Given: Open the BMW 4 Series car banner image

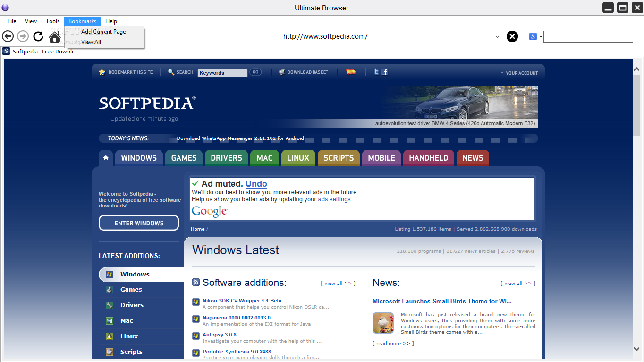Looking at the screenshot, I should click(x=459, y=107).
